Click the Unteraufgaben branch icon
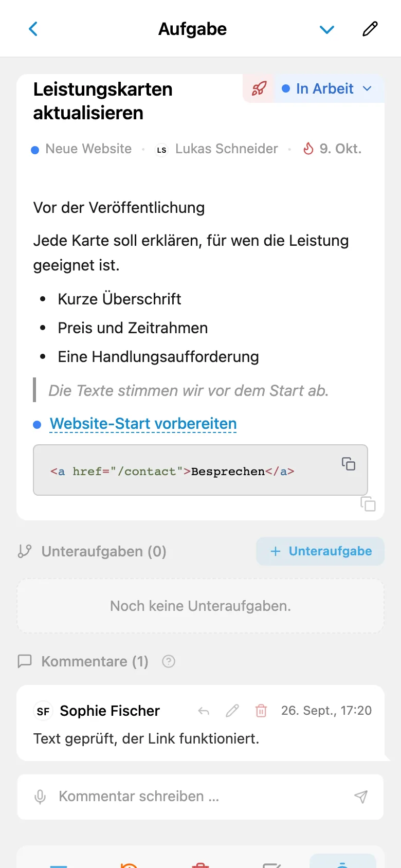Image resolution: width=401 pixels, height=868 pixels. coord(25,551)
